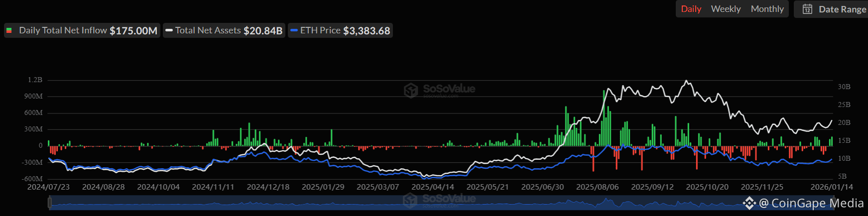Click the 2024/08/28 x-axis date label

(x=103, y=187)
